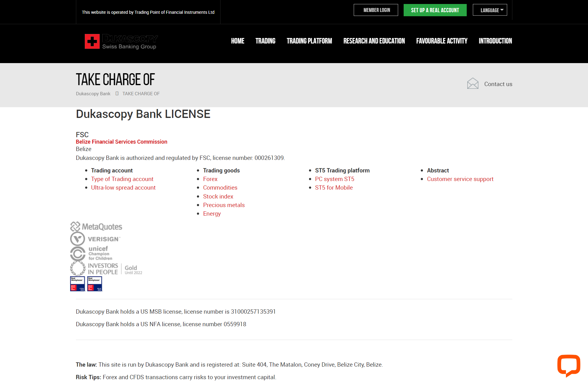Open the Stock index link
This screenshot has height=385, width=588.
click(x=218, y=196)
